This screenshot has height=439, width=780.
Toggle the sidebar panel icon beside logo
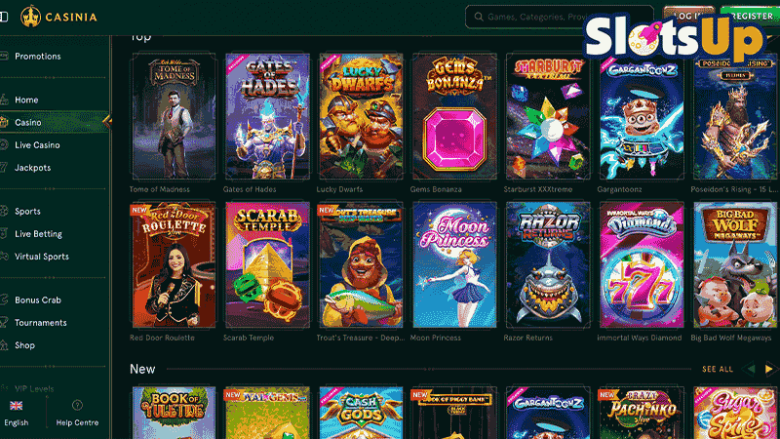pos(4,17)
